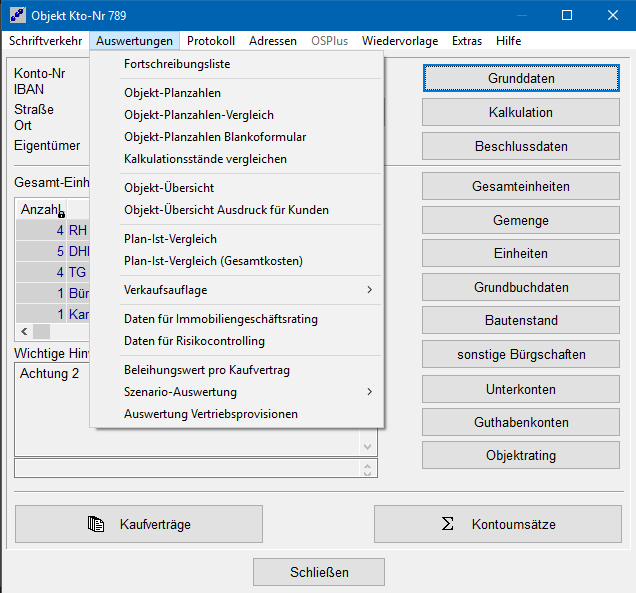Click the Objektrating button
Image resolution: width=636 pixels, height=593 pixels.
click(x=520, y=455)
